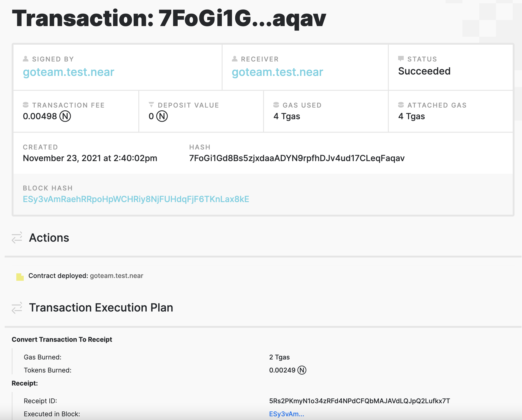Click the Signed By person icon
The height and width of the screenshot is (420, 522).
pos(25,59)
